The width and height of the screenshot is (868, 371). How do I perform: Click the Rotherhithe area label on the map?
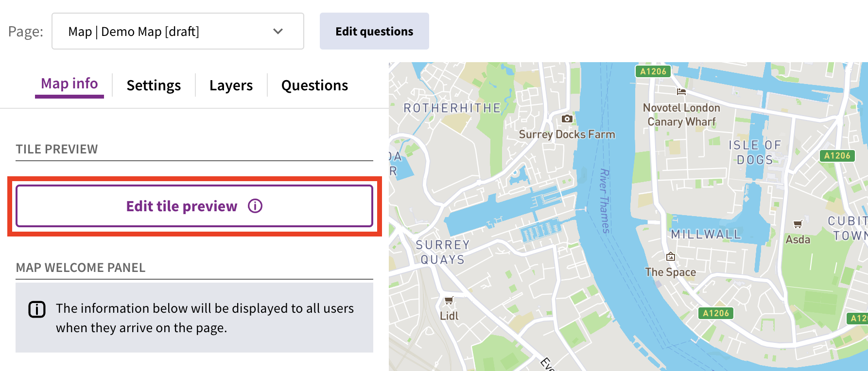coord(452,108)
